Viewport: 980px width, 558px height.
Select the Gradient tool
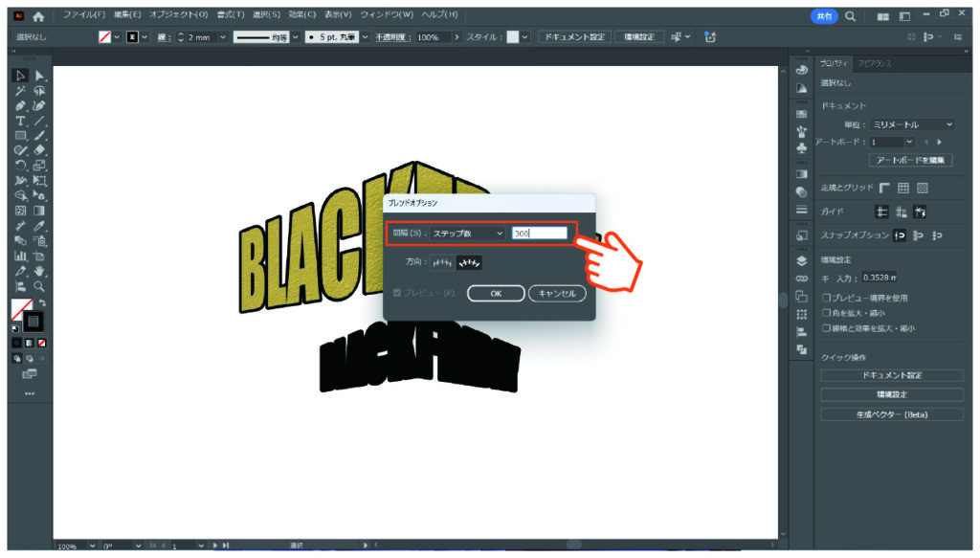39,211
